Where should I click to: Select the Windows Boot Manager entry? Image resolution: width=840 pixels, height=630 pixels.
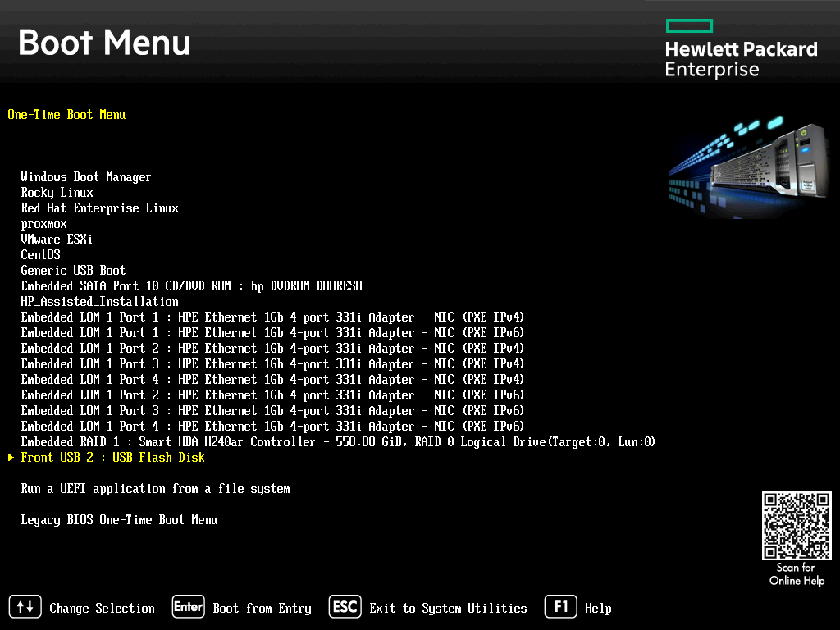(x=86, y=177)
